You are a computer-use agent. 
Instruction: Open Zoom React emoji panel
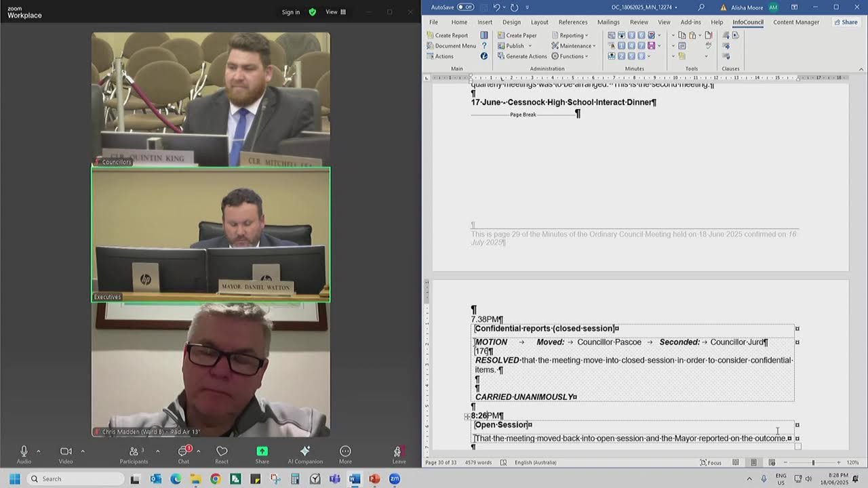tap(222, 454)
